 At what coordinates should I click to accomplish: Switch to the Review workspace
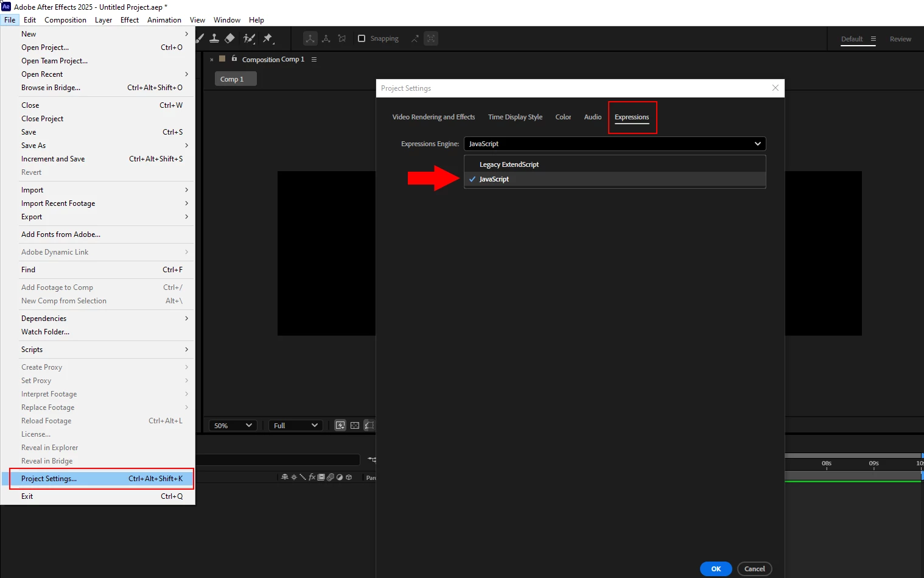click(x=900, y=39)
